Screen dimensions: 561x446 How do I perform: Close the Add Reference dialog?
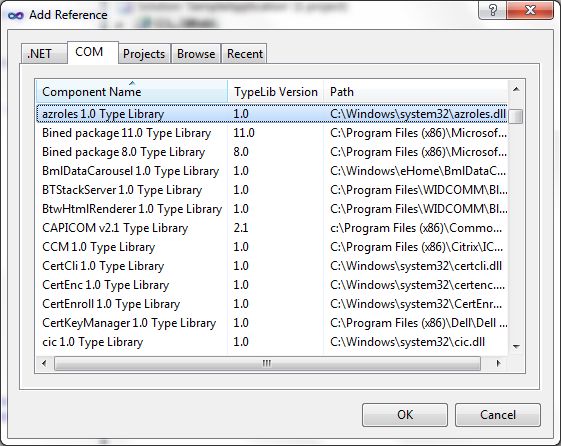[x=530, y=10]
